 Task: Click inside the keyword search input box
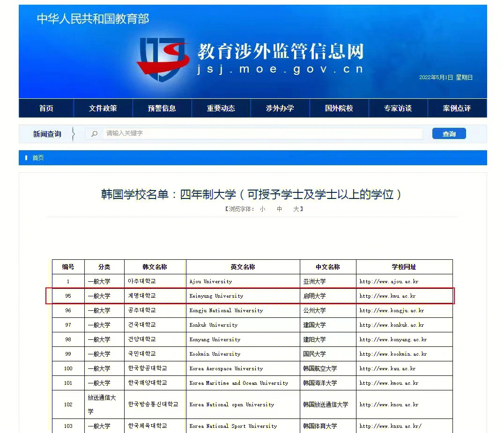click(x=253, y=133)
